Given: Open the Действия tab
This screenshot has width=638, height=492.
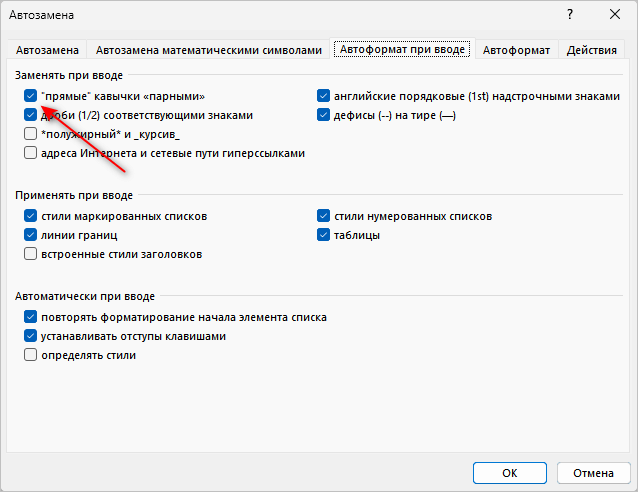Looking at the screenshot, I should [x=592, y=50].
